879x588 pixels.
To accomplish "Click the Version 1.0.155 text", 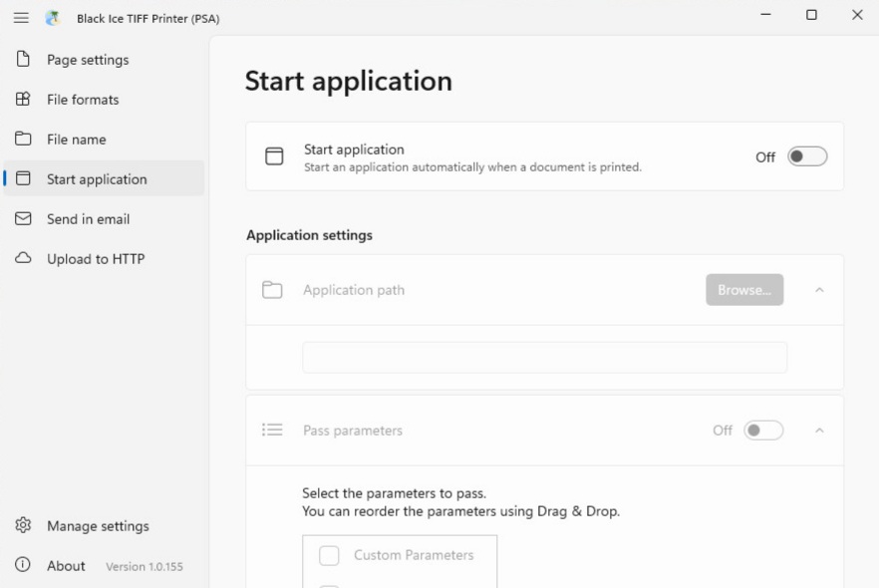I will coord(145,567).
